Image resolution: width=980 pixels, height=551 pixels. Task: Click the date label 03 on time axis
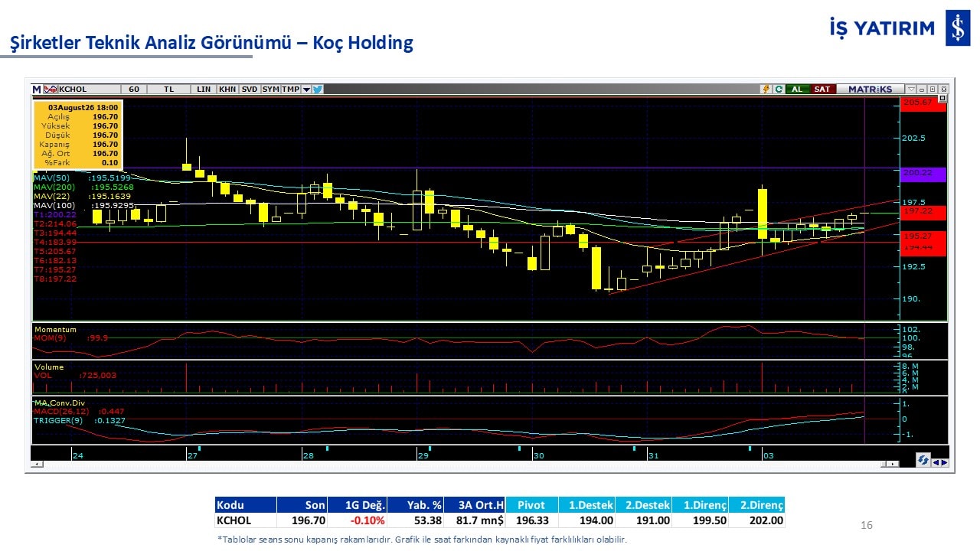(x=768, y=455)
